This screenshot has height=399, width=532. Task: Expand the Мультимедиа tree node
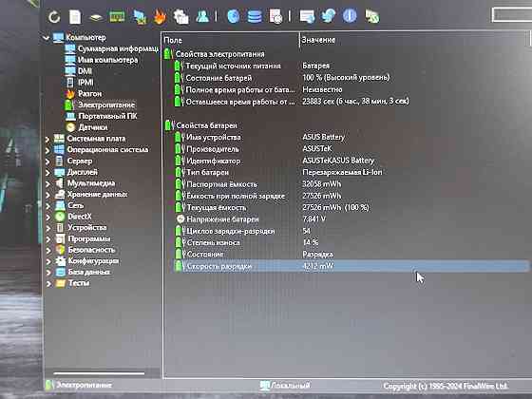point(47,184)
